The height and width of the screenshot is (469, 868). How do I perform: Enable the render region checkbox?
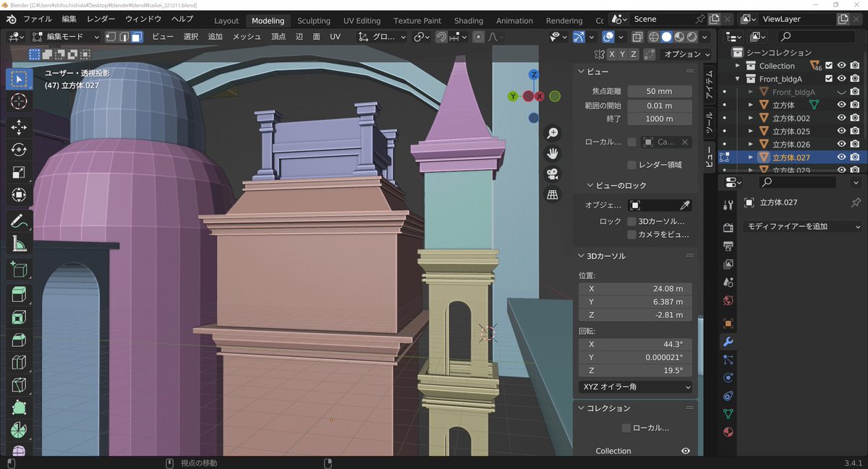click(x=631, y=165)
